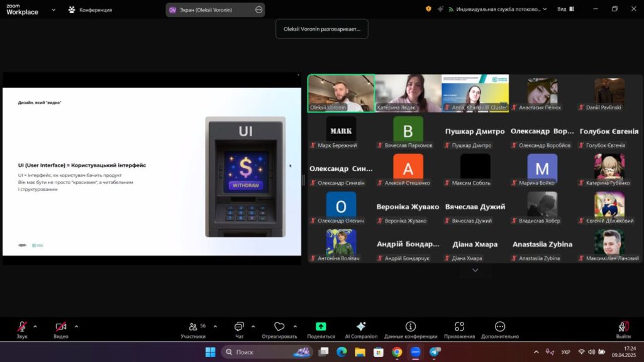
Task: Open Telegram from the taskbar
Action: point(435,352)
